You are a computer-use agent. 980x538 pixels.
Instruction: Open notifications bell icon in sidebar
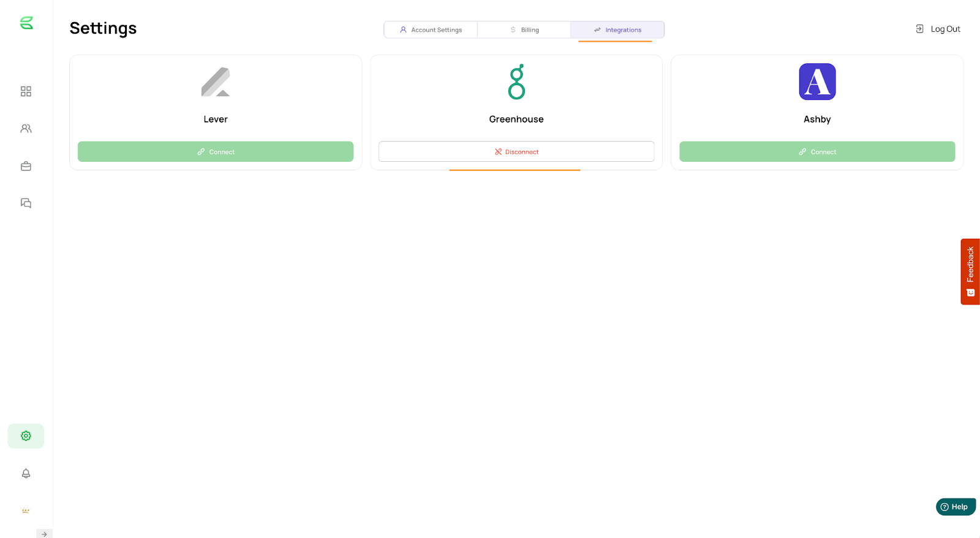coord(26,474)
